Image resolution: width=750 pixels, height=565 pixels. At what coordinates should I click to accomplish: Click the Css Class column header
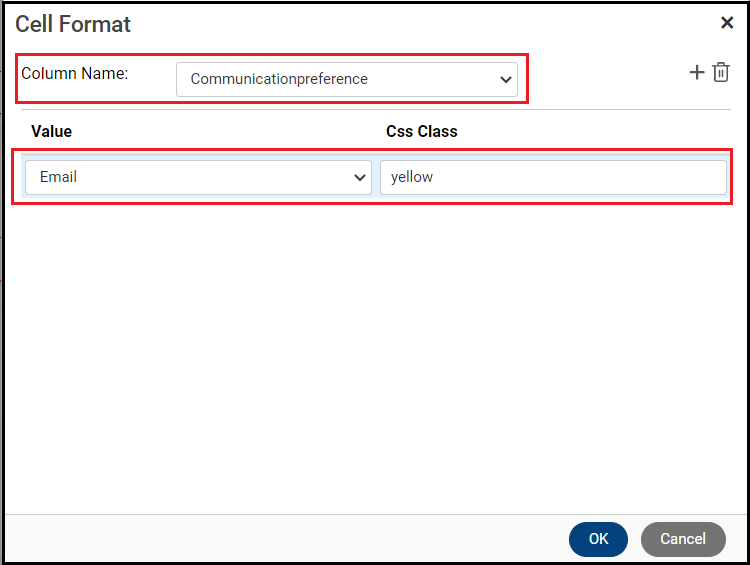(x=422, y=131)
